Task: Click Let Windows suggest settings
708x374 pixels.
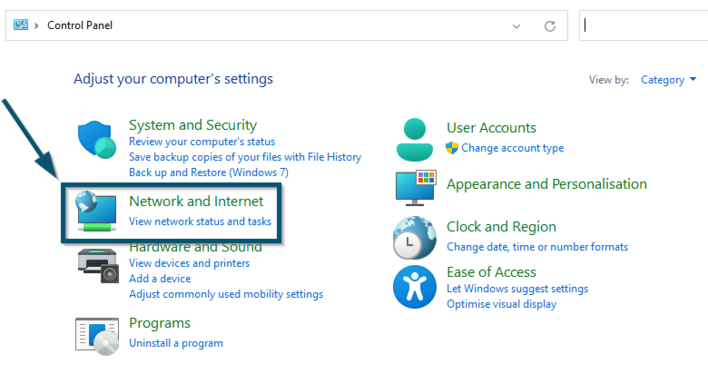Action: pos(517,289)
